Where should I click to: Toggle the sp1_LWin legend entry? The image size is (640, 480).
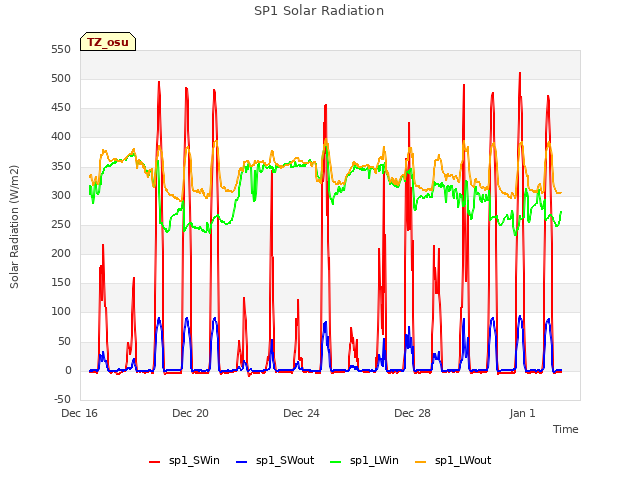[x=364, y=461]
